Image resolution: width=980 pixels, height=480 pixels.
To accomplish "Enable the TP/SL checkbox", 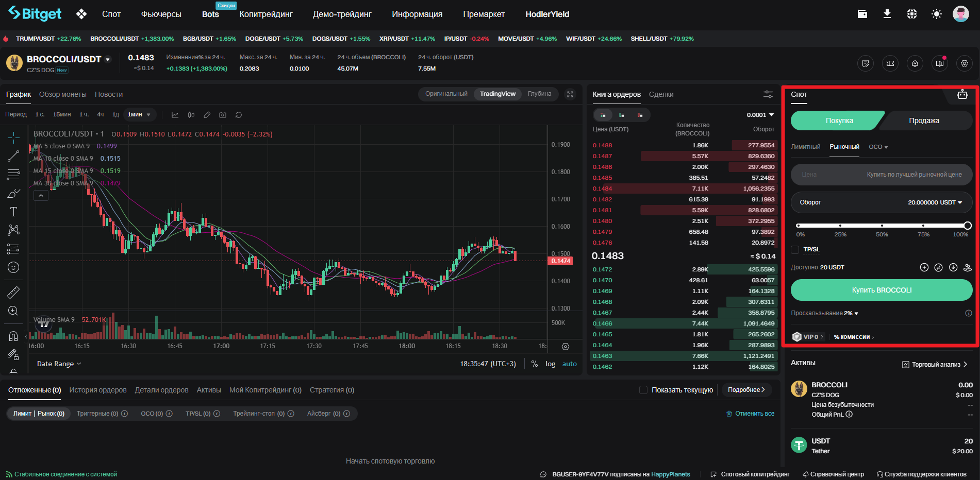I will pyautogui.click(x=795, y=250).
